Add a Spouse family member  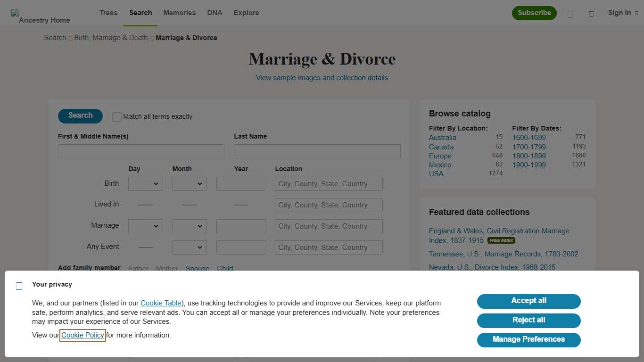click(x=197, y=268)
